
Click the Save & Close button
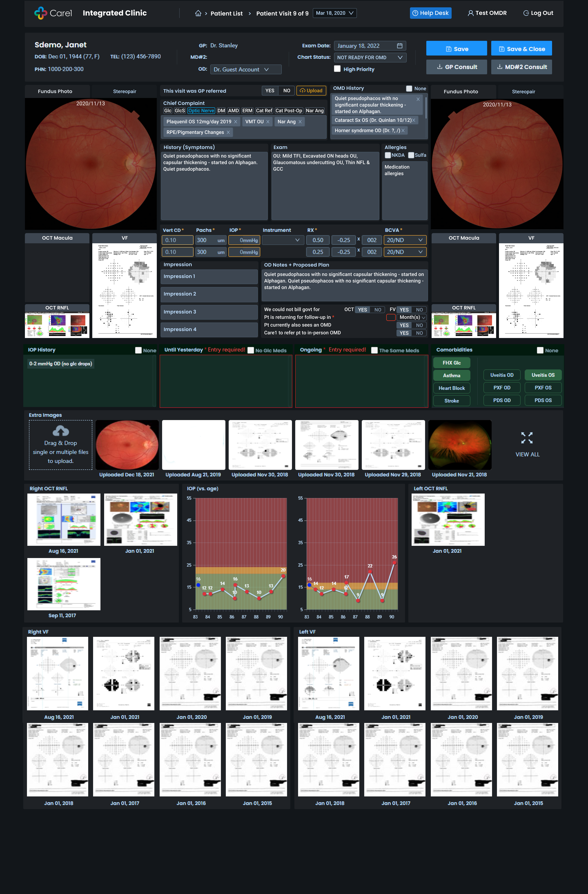coord(521,49)
